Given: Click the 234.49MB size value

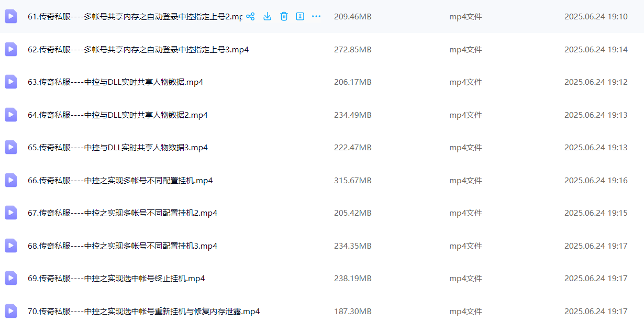Looking at the screenshot, I should (x=353, y=115).
